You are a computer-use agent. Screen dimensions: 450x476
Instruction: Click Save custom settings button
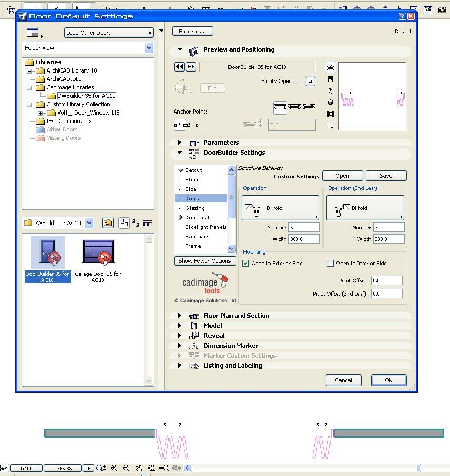(x=386, y=176)
